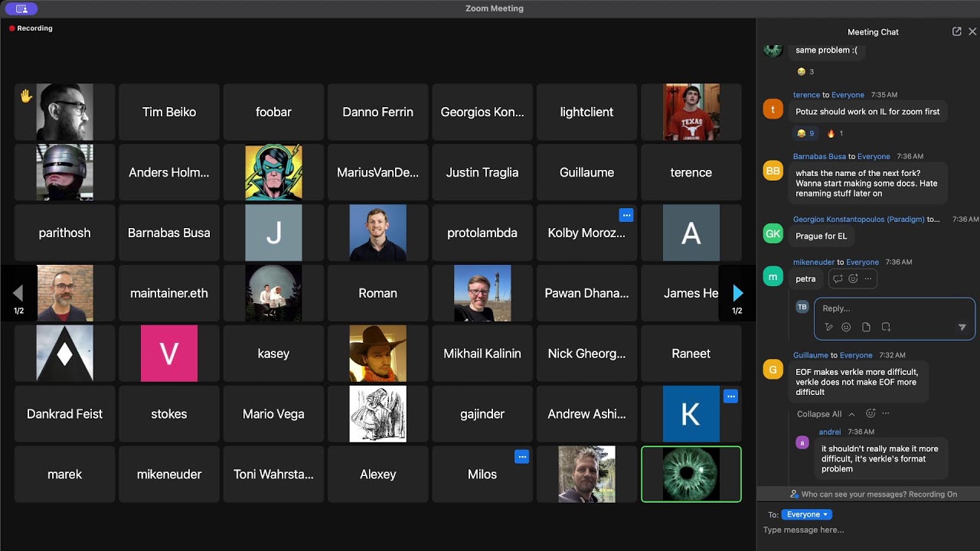Viewport: 980px width, 551px height.
Task: Click Potuz should work on IL message
Action: [x=867, y=112]
